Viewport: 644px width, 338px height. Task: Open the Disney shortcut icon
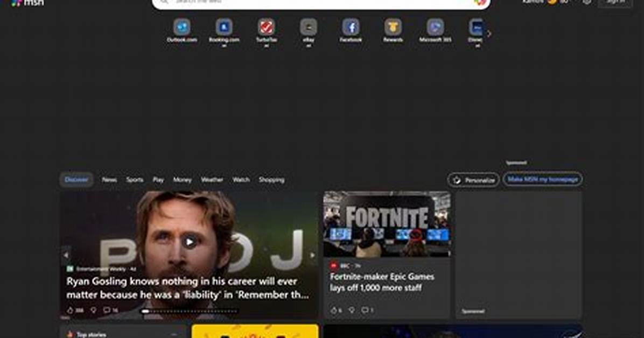[475, 27]
